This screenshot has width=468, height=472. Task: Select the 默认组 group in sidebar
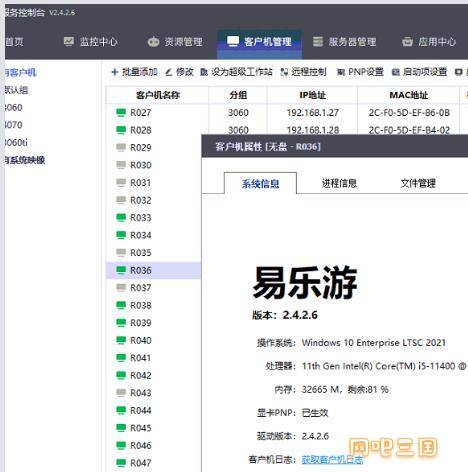(x=16, y=90)
